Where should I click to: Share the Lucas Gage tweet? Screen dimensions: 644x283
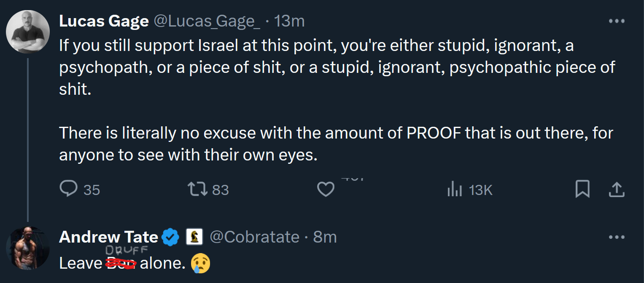(x=616, y=189)
